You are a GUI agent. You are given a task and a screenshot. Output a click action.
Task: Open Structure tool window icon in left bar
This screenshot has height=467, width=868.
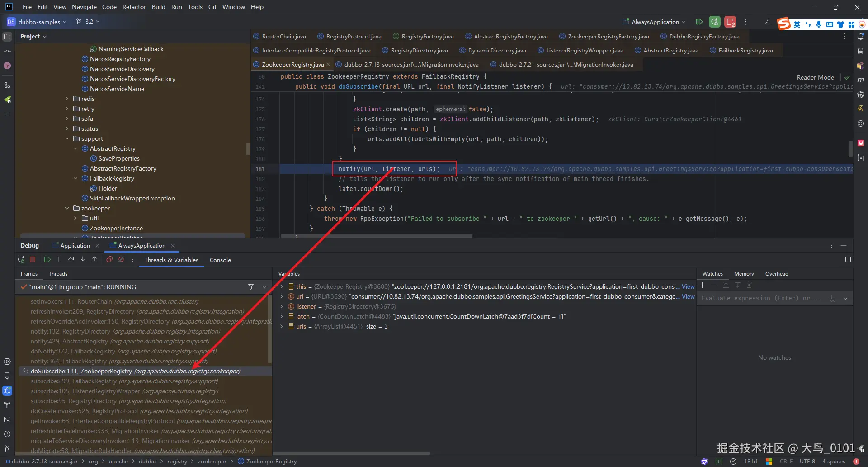tap(7, 85)
